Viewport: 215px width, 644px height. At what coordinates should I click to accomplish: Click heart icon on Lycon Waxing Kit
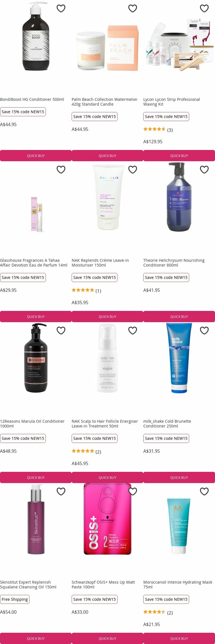[204, 9]
